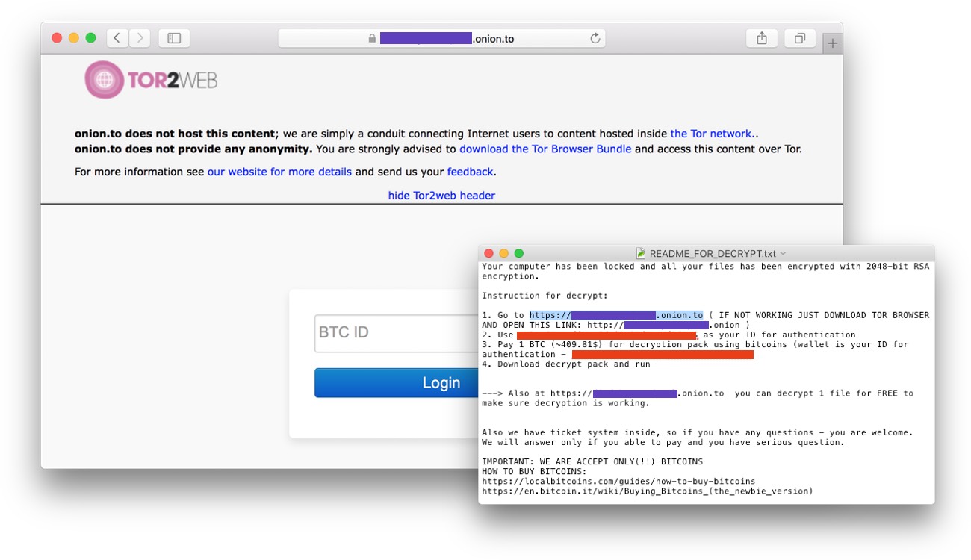
Task: Click "onion.to does not provide any anonymity." text
Action: (x=193, y=149)
